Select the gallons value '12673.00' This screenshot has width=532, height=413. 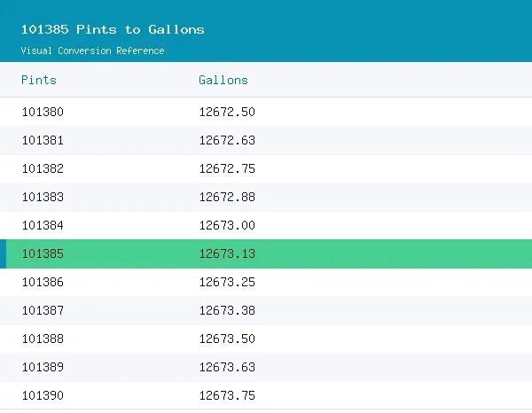[227, 225]
